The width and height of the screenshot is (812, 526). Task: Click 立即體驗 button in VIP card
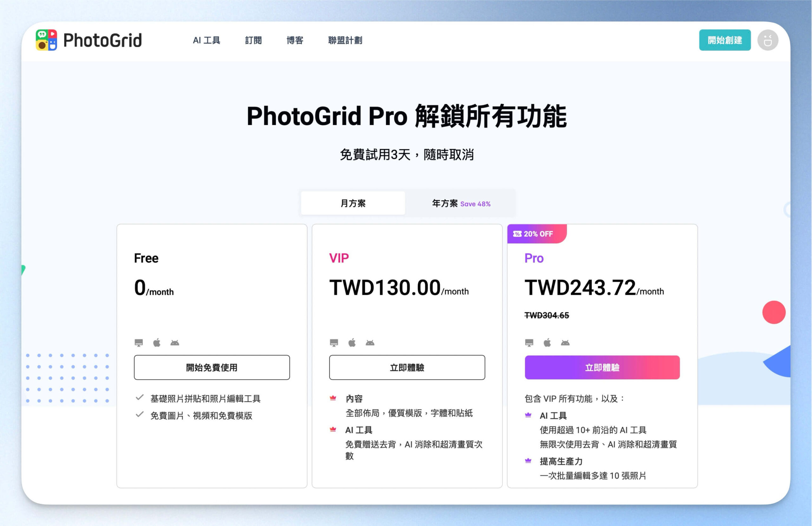[x=407, y=368]
